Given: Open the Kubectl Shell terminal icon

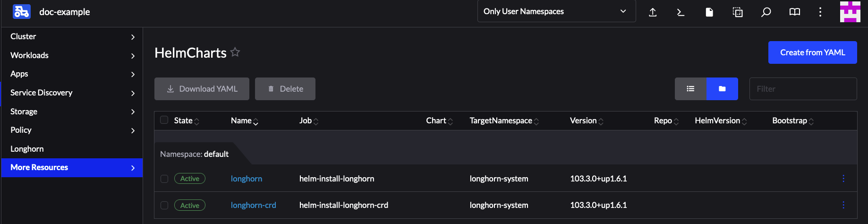Looking at the screenshot, I should [x=681, y=12].
